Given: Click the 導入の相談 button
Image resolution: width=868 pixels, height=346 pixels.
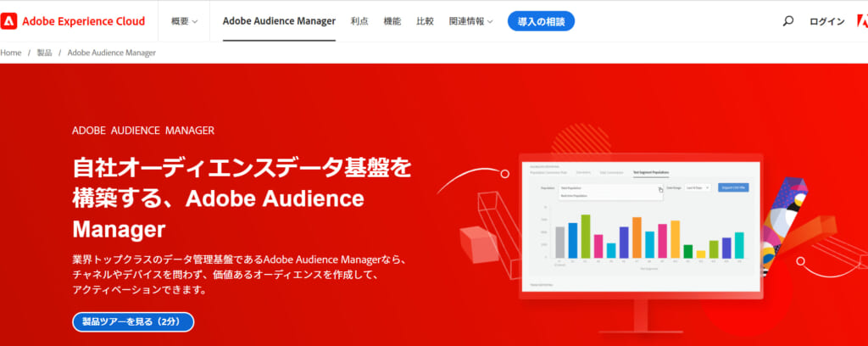Looking at the screenshot, I should coord(541,21).
